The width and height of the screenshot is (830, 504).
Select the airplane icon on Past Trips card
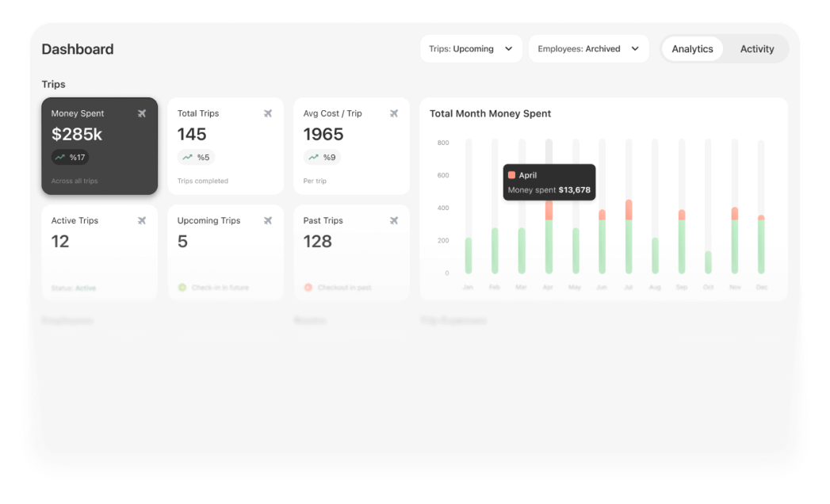pos(394,220)
